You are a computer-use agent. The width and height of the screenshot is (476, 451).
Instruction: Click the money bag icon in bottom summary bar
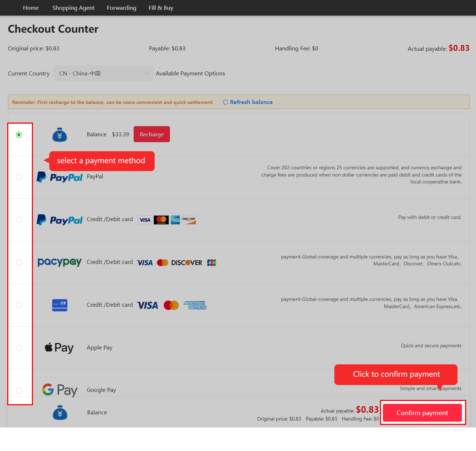pyautogui.click(x=60, y=413)
